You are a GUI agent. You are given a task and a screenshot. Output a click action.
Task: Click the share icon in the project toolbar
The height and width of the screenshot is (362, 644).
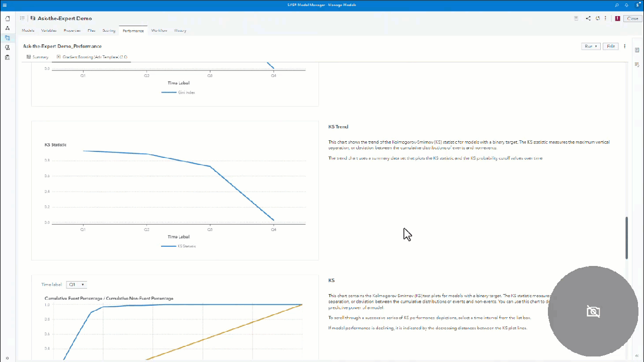point(588,18)
